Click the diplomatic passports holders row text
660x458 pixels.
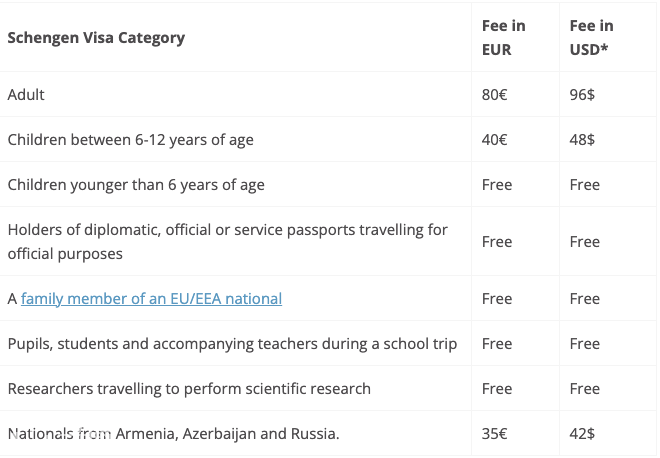click(x=227, y=242)
